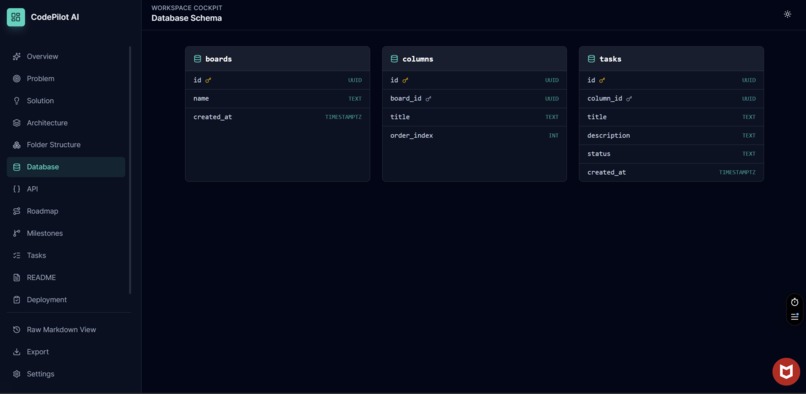806x394 pixels.
Task: Click the Deployment clipboard icon
Action: (x=16, y=300)
